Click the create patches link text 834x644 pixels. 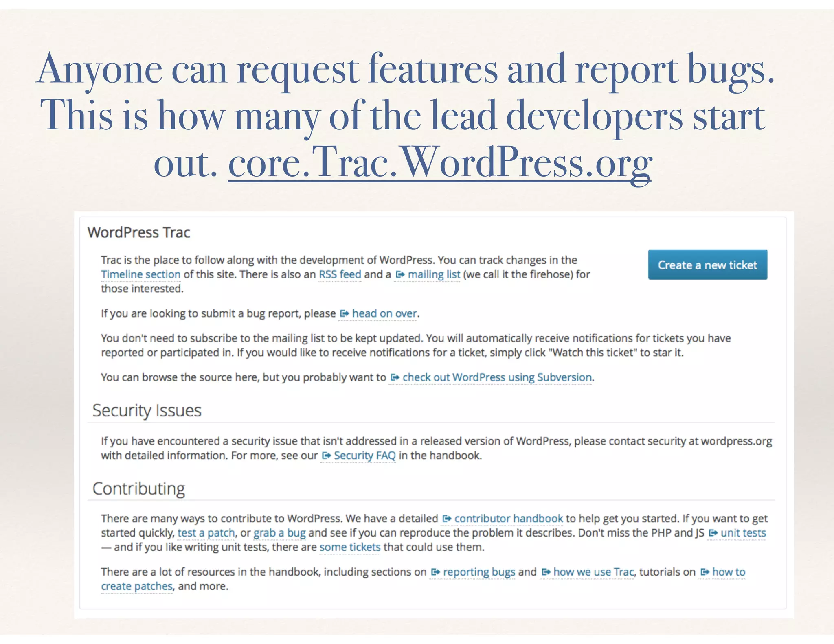point(137,586)
